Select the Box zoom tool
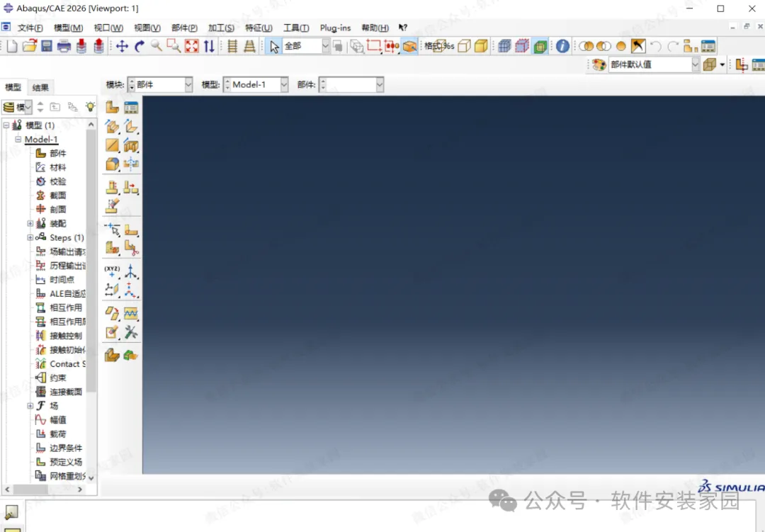The image size is (765, 532). [174, 46]
